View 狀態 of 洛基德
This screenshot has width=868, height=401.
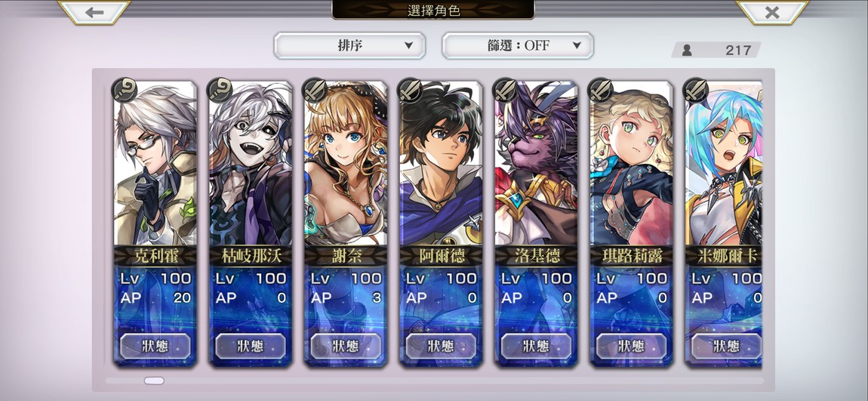[537, 346]
